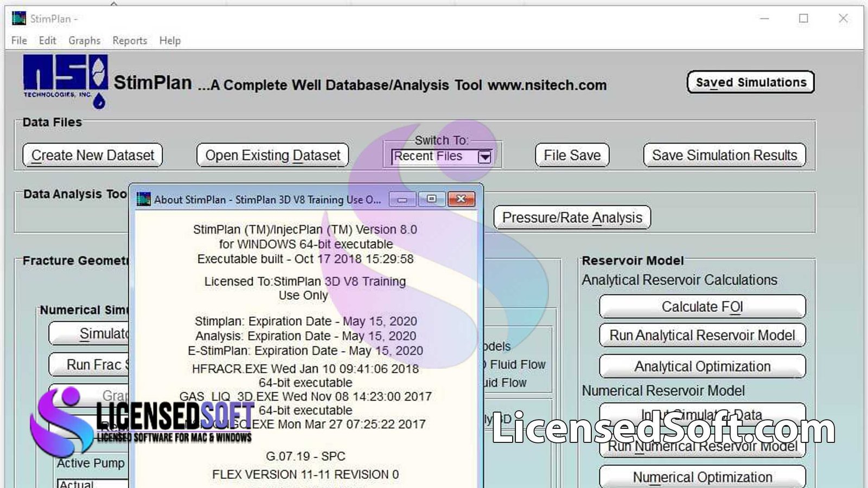868x488 pixels.
Task: Click Open Existing Dataset
Action: point(272,156)
